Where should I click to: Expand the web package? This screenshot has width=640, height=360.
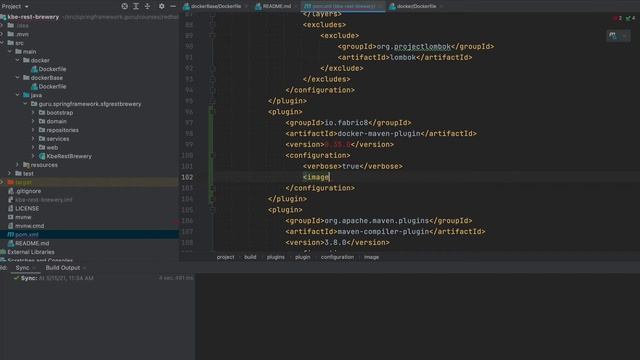point(33,147)
